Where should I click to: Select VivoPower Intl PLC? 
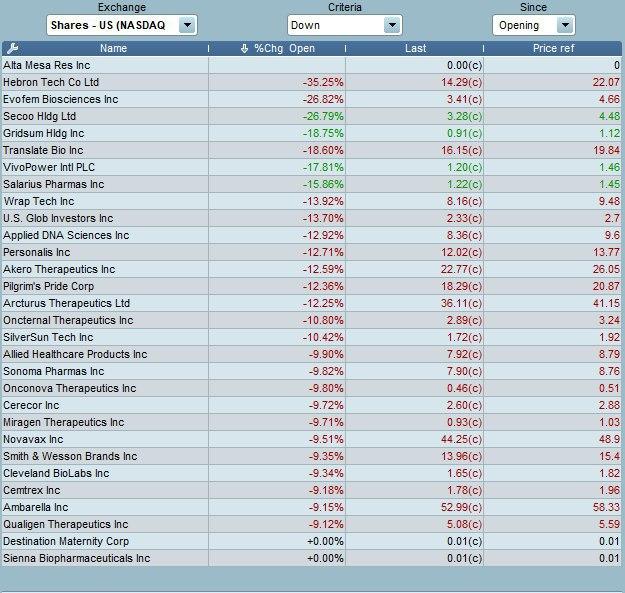pos(49,167)
